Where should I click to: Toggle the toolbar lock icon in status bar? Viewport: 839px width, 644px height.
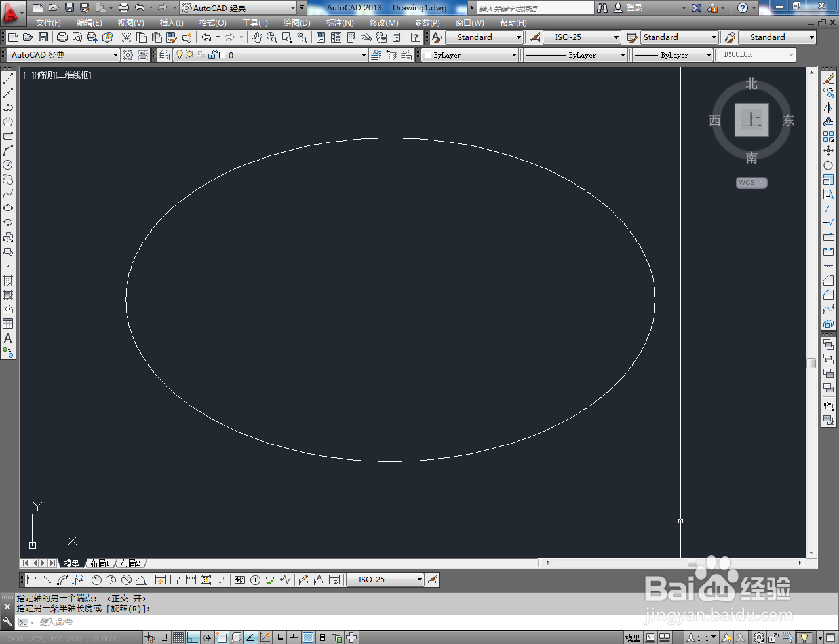[x=773, y=637]
